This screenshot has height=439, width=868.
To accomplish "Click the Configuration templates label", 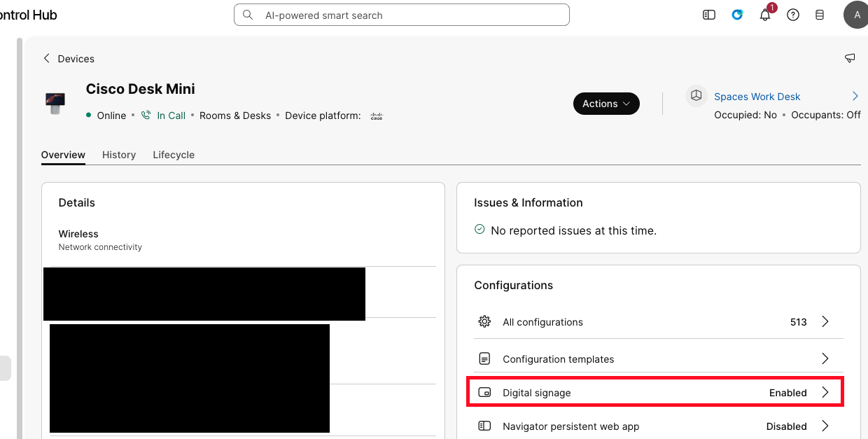I will tap(559, 359).
